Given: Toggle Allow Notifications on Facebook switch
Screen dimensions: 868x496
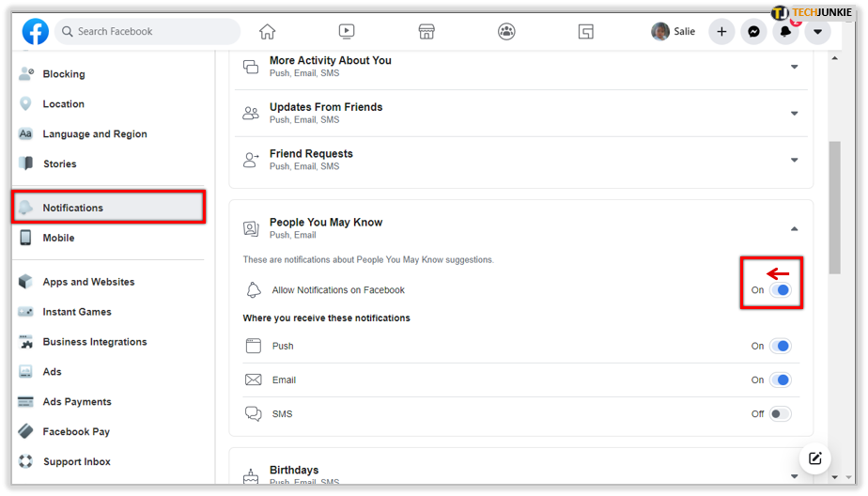Looking at the screenshot, I should [x=781, y=290].
